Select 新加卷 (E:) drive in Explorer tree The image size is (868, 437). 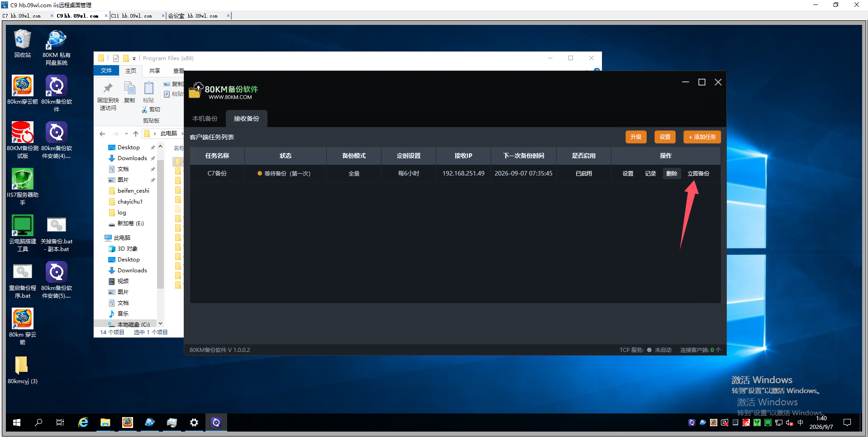coord(126,223)
